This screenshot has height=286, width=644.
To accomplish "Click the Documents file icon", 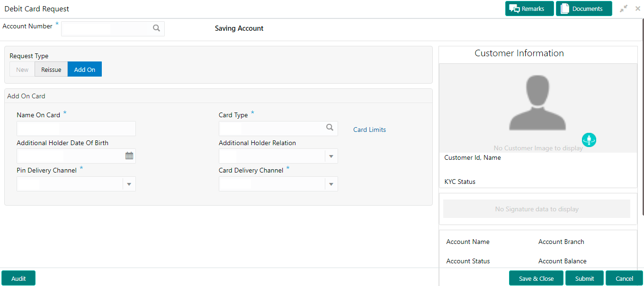I will tap(564, 9).
